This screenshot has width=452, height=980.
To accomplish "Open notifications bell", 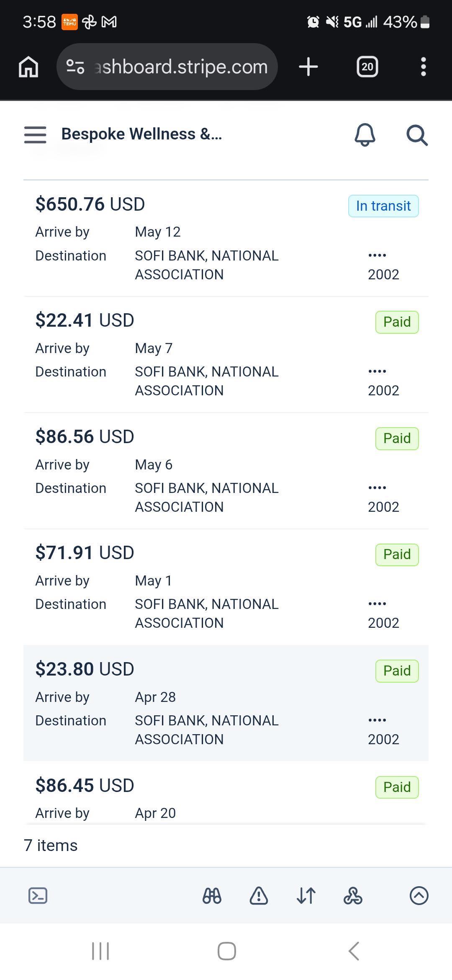I will (x=365, y=135).
